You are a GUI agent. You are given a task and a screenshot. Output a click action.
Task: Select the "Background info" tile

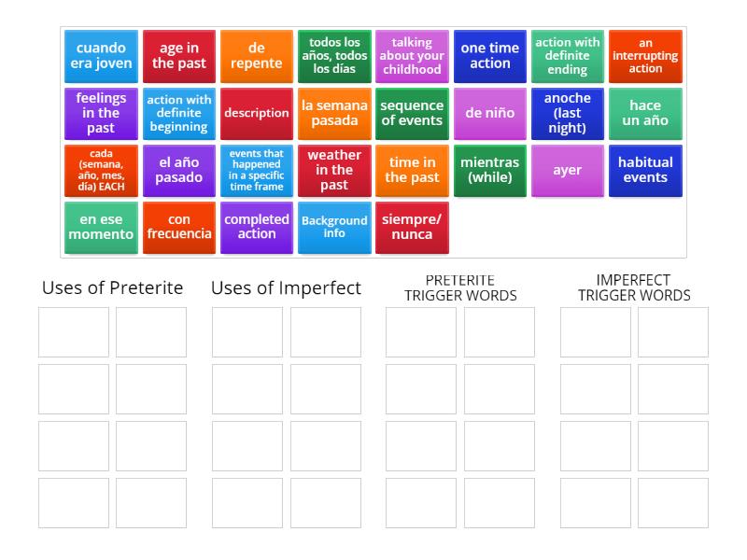(x=334, y=227)
